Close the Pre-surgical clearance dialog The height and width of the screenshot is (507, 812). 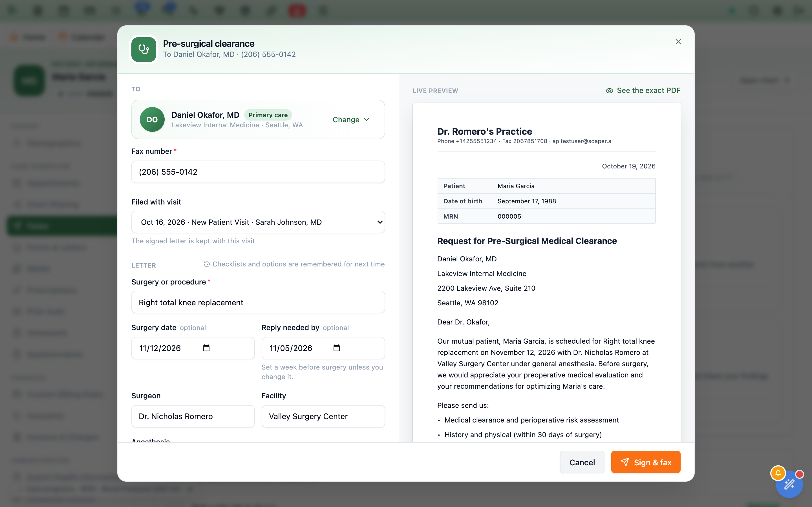(x=678, y=42)
